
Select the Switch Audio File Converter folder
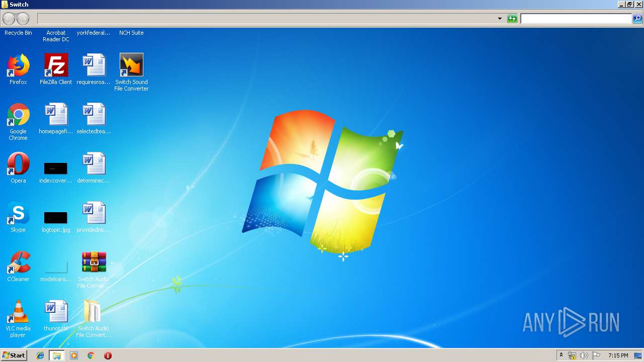[x=94, y=319]
